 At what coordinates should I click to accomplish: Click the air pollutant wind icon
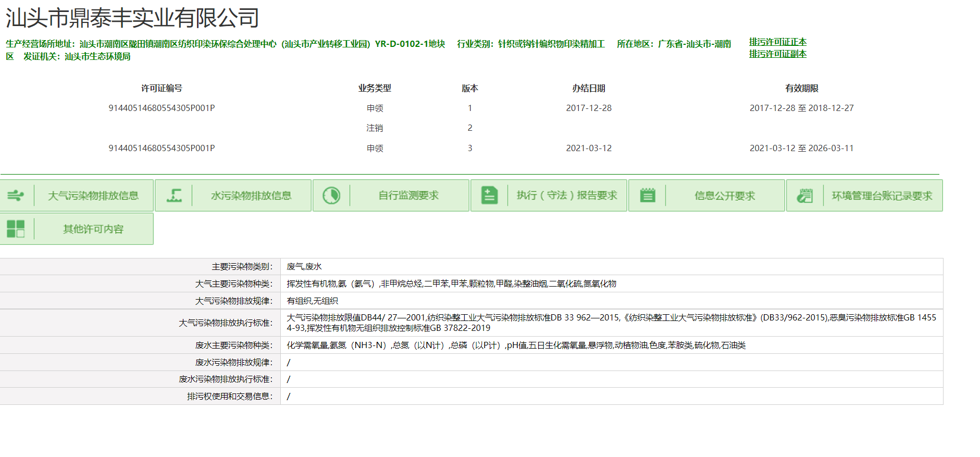[x=16, y=196]
